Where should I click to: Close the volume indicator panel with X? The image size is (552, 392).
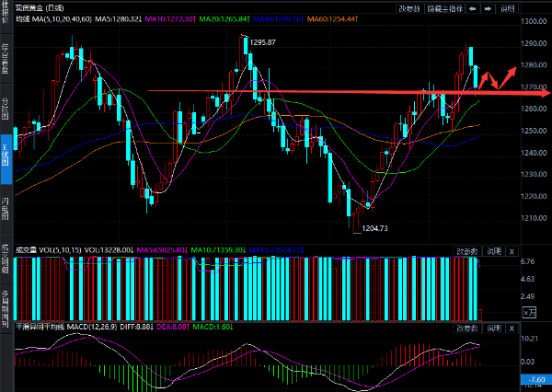click(x=512, y=250)
